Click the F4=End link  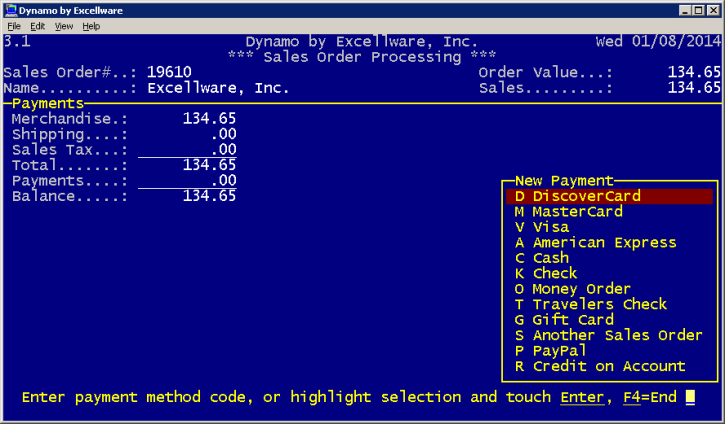click(x=650, y=397)
